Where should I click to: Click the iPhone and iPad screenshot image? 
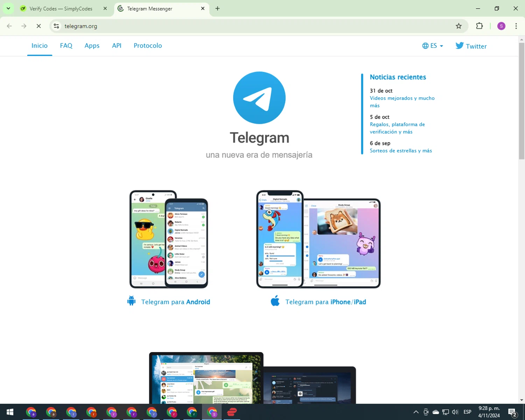[318, 239]
